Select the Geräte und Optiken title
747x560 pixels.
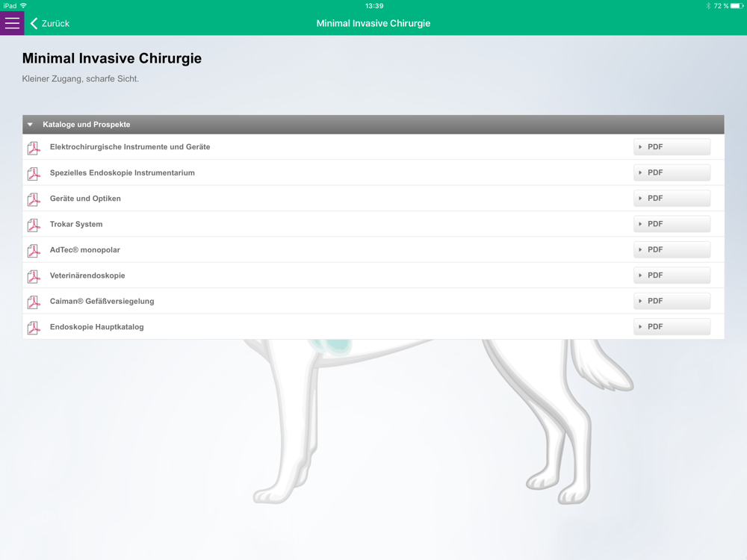(85, 199)
